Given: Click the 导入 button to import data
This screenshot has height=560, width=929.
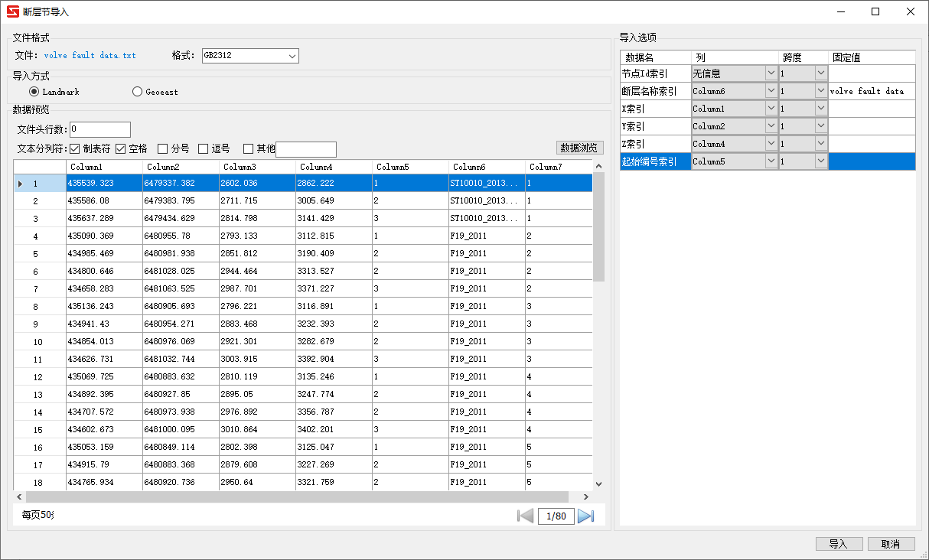Looking at the screenshot, I should 839,543.
